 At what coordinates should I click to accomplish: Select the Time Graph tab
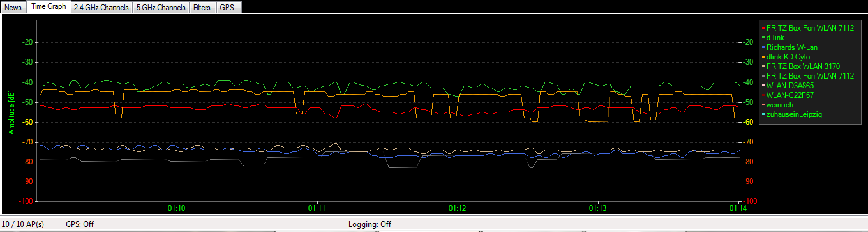click(x=49, y=7)
